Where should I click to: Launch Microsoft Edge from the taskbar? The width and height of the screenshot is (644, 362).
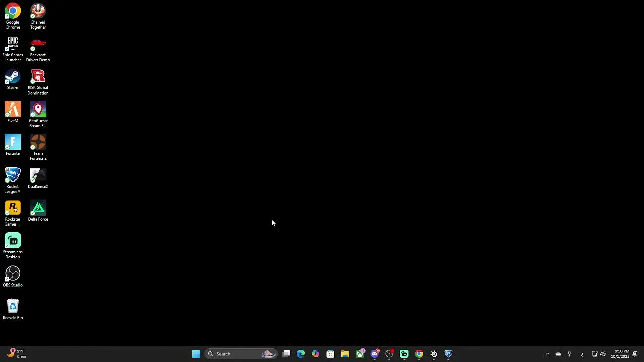(301, 354)
